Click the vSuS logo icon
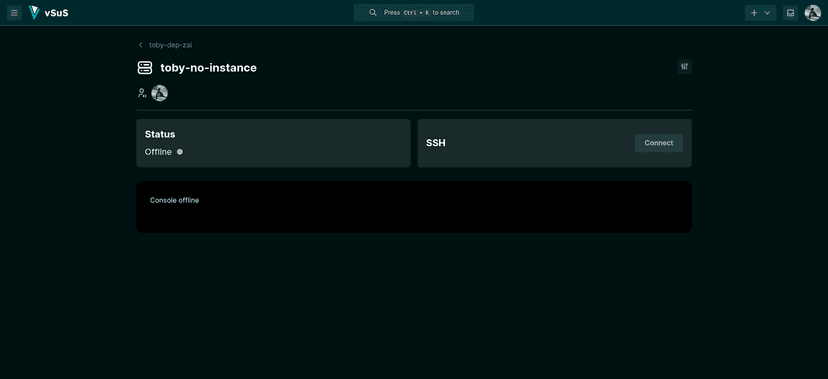 [x=34, y=13]
